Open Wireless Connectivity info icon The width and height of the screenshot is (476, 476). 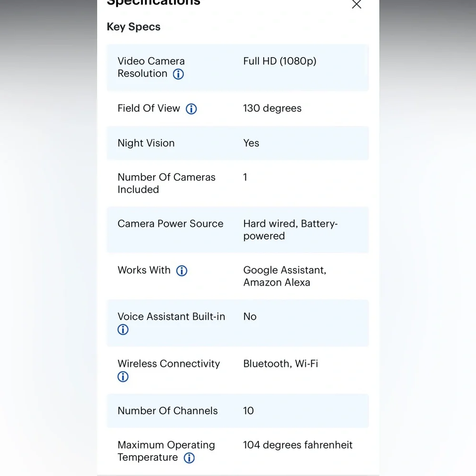123,377
